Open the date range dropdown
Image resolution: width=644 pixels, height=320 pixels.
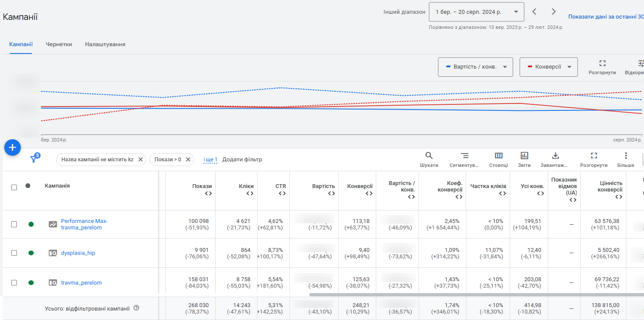click(476, 12)
